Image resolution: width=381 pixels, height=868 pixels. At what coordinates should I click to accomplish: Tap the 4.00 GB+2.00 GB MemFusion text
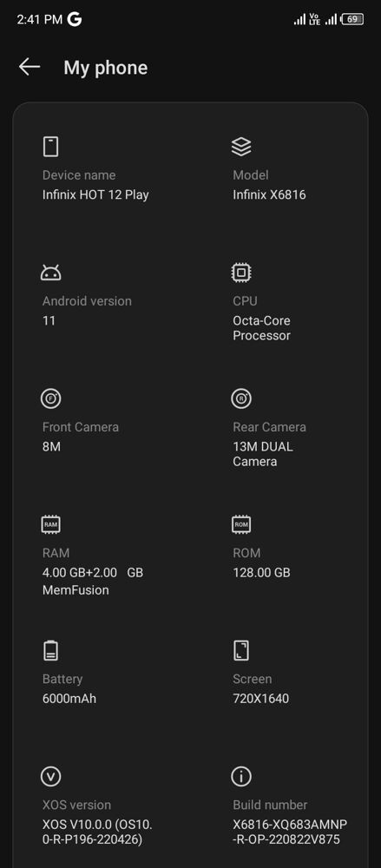[93, 581]
